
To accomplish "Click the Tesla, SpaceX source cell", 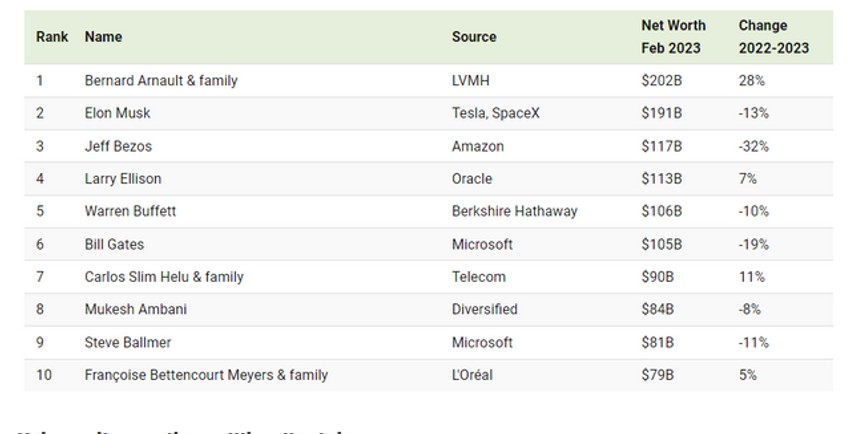I will [495, 113].
